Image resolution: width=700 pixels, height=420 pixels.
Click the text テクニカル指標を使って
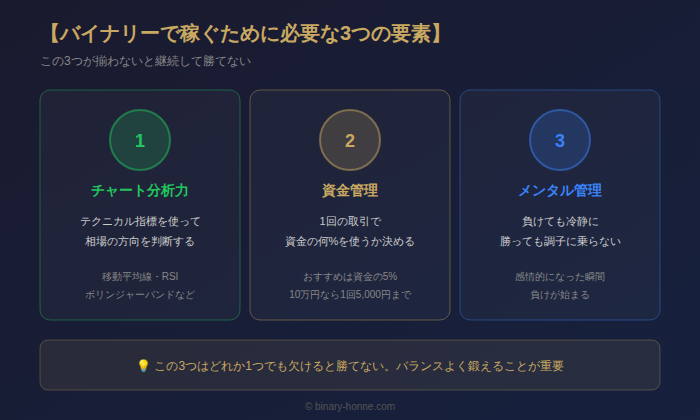140,221
